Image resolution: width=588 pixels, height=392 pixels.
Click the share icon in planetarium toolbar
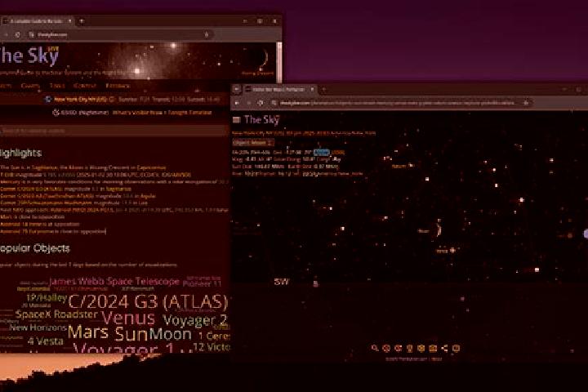coord(444,348)
